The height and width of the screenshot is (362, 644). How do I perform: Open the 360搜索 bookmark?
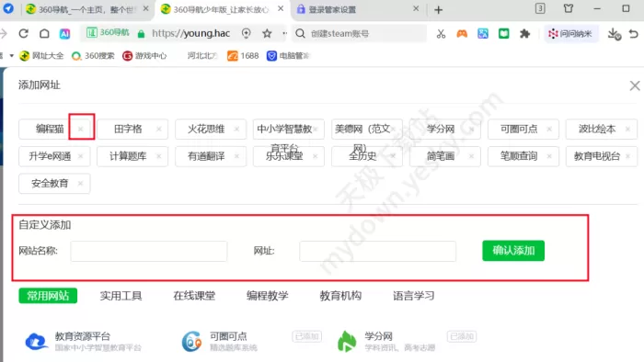pos(93,56)
